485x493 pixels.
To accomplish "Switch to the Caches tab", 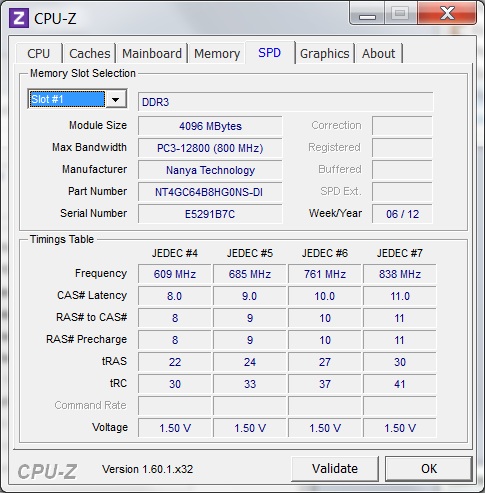I will pos(90,53).
